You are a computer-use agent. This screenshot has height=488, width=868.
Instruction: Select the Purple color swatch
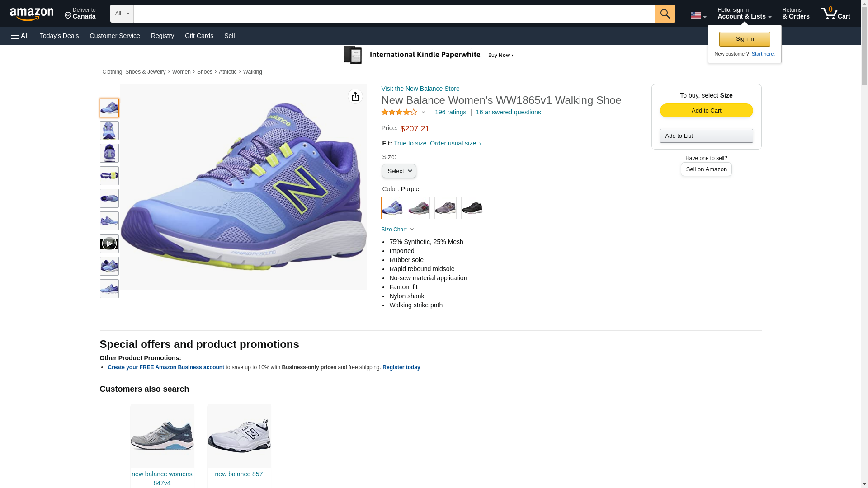(x=392, y=208)
